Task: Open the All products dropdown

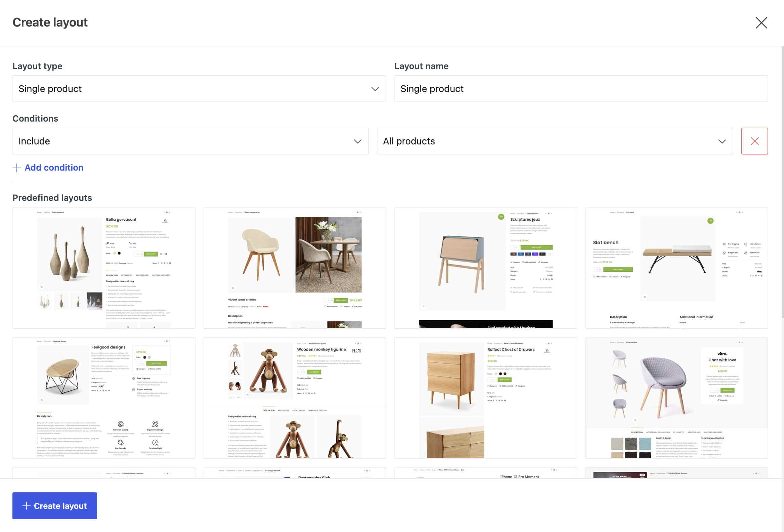Action: tap(555, 141)
